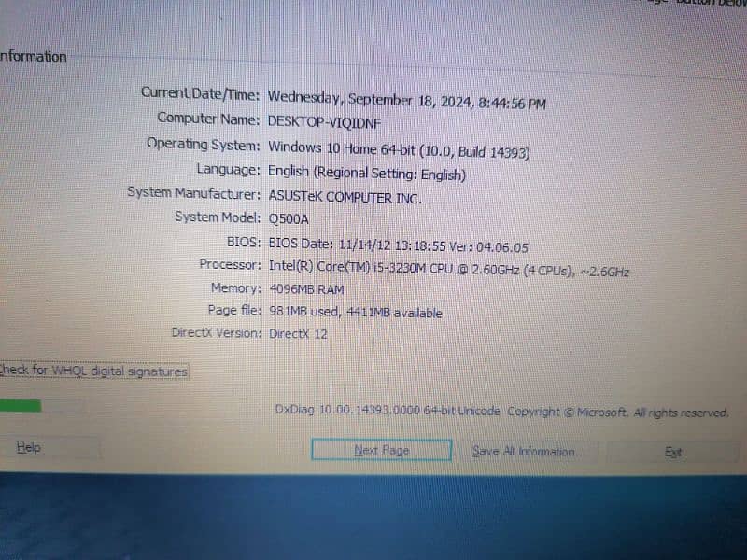Click the Computer Name label
The width and height of the screenshot is (747, 560).
pyautogui.click(x=208, y=119)
